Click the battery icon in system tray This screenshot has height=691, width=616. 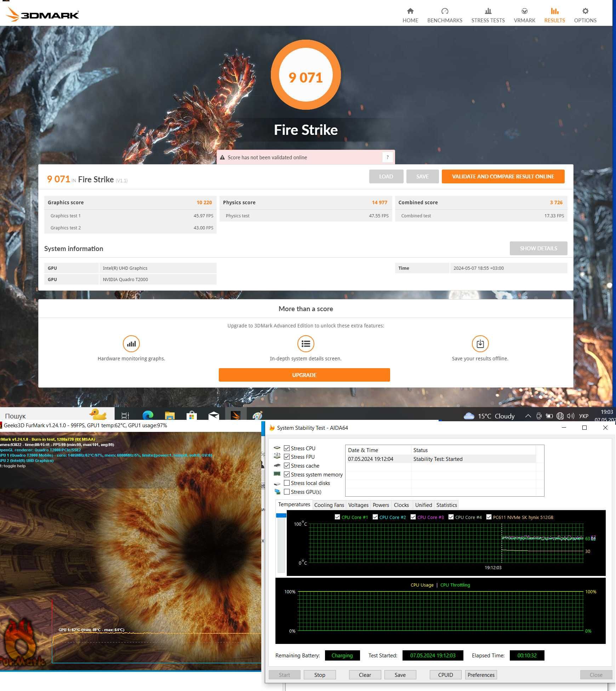[549, 416]
